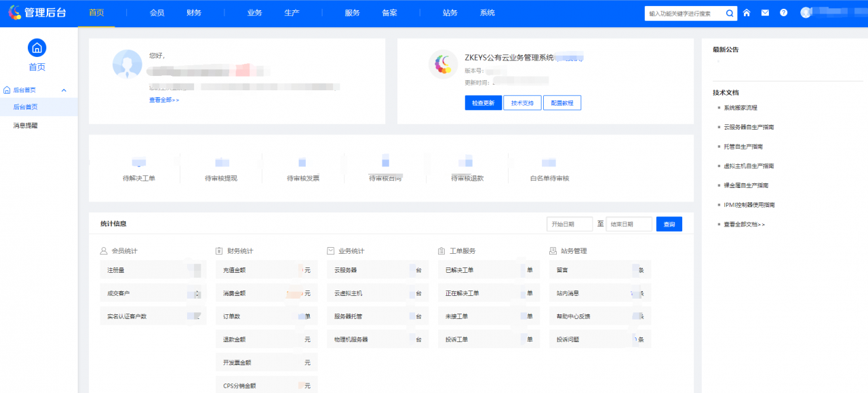Open the mail icon in the top bar
The image size is (868, 393).
pos(765,12)
